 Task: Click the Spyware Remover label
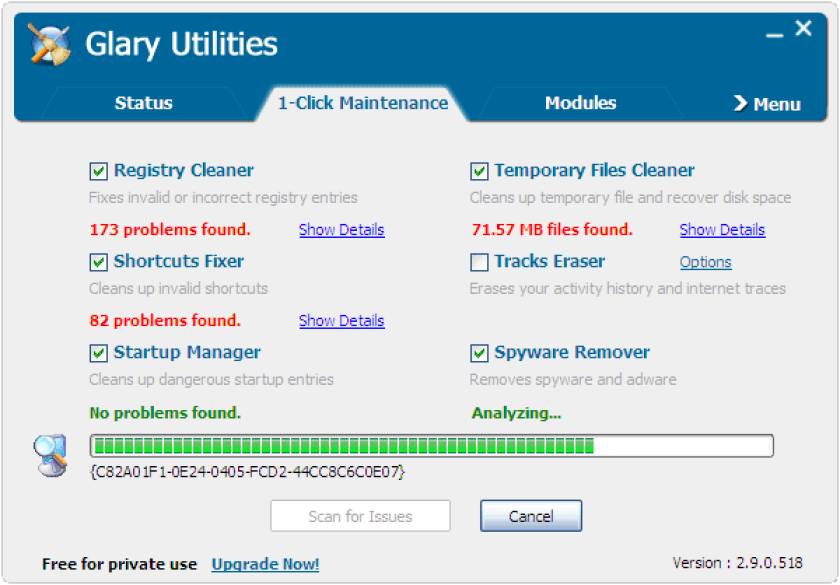tap(572, 352)
